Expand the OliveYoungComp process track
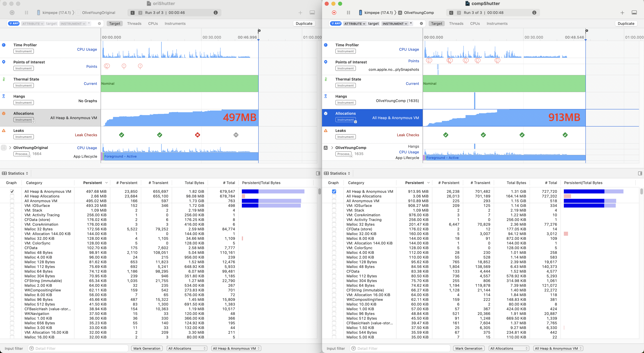This screenshot has width=644, height=353. tap(332, 148)
